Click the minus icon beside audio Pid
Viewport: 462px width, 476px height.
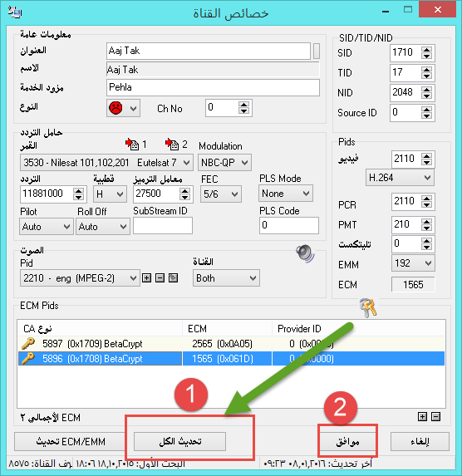pyautogui.click(x=160, y=278)
